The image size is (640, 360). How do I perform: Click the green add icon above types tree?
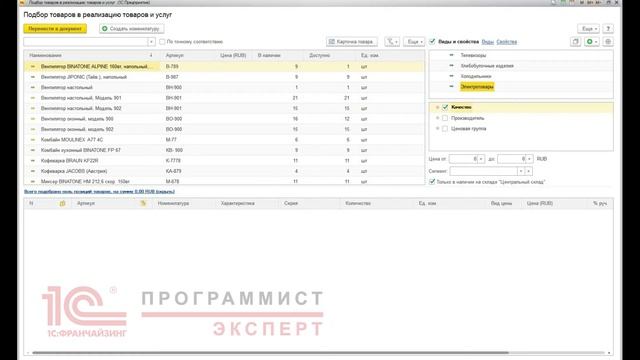click(589, 42)
